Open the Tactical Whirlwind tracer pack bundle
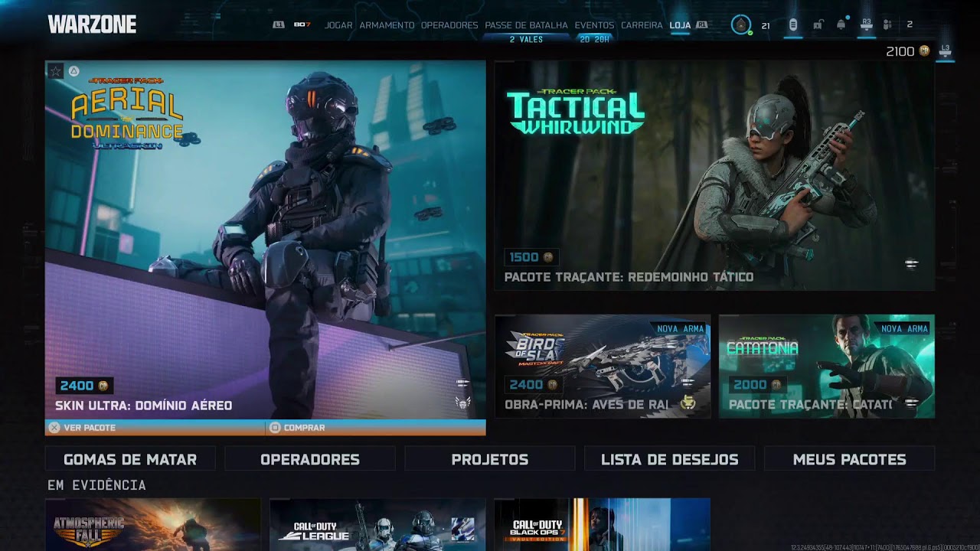This screenshot has height=551, width=980. coord(714,175)
